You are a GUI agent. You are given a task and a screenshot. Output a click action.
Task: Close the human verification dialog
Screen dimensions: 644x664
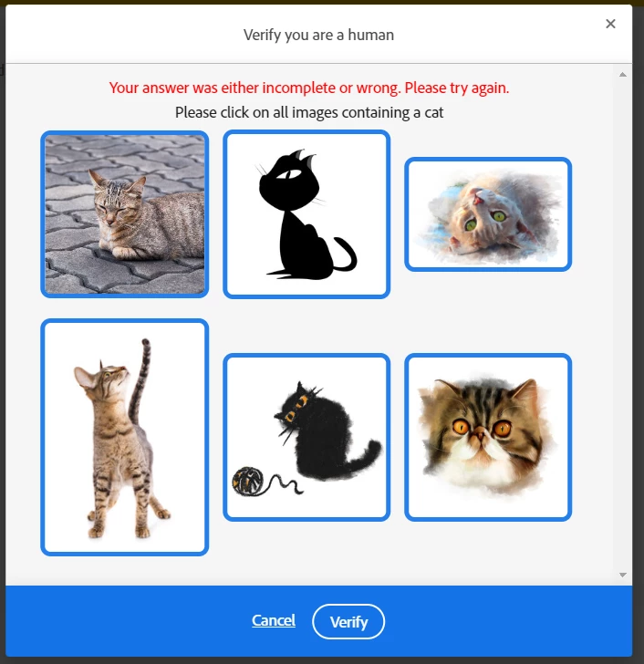pyautogui.click(x=610, y=24)
